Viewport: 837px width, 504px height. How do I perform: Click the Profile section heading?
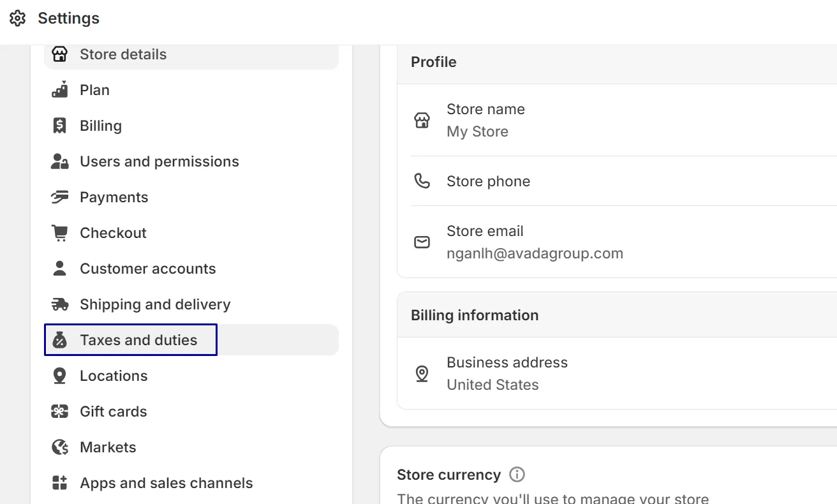coord(434,62)
